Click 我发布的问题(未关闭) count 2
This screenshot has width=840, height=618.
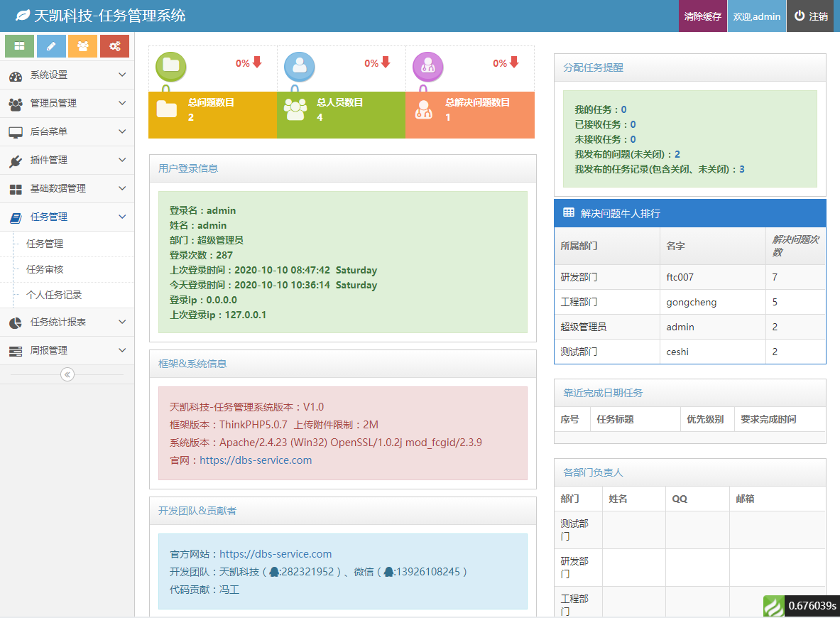click(x=677, y=154)
